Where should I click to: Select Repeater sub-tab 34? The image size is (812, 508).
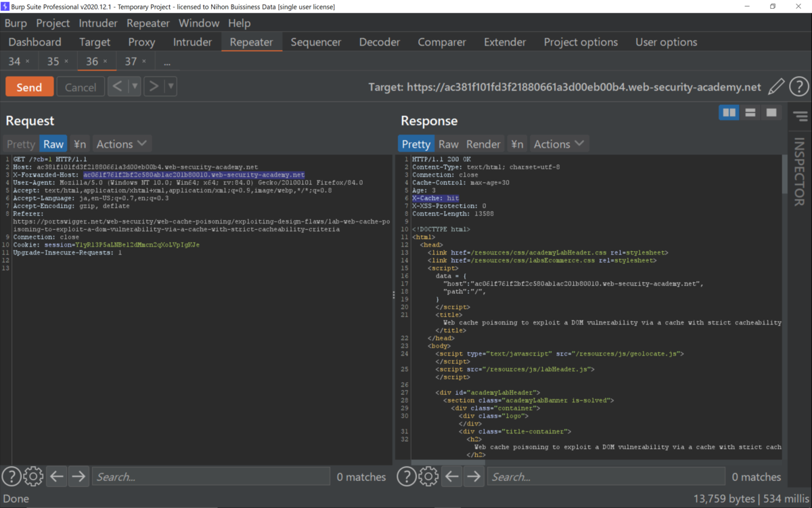tap(14, 61)
